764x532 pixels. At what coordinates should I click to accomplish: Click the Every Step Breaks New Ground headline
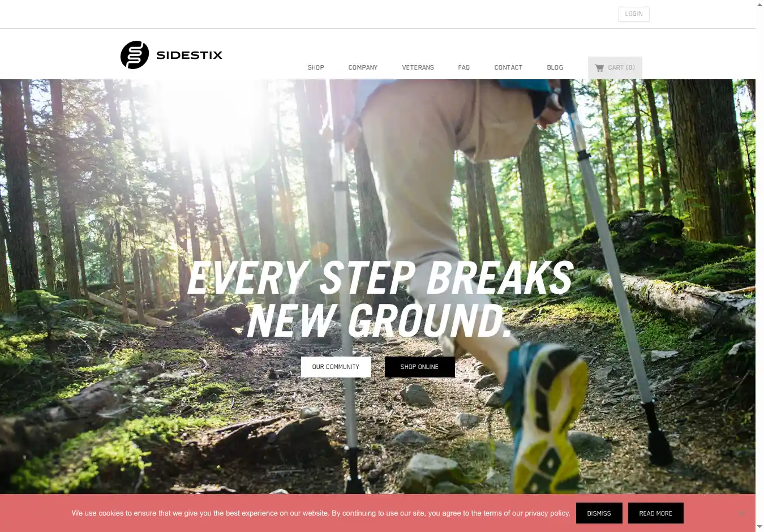380,299
